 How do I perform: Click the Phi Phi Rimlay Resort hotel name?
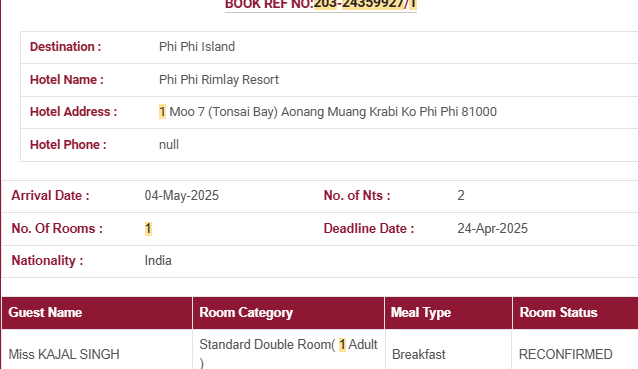tap(219, 80)
